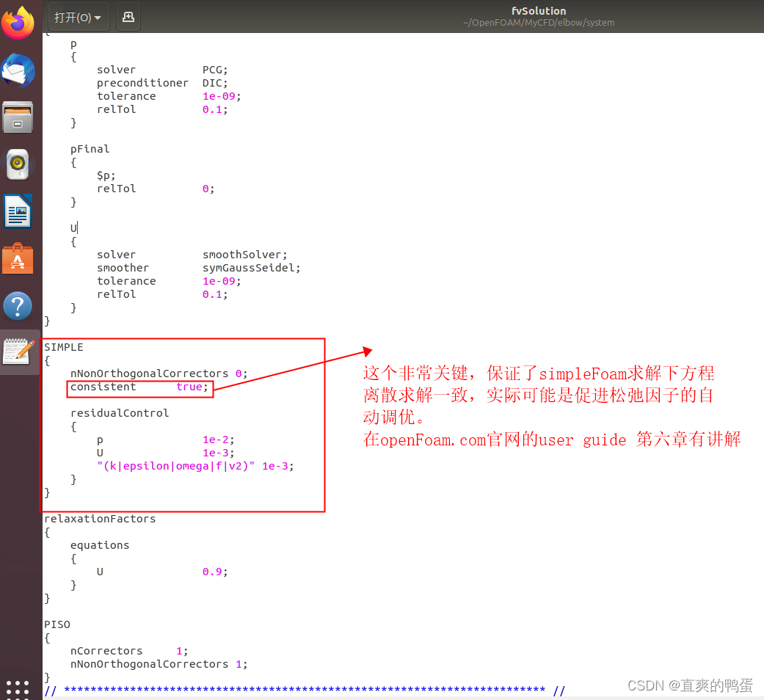The width and height of the screenshot is (764, 700).
Task: Click the 打开(O) open file button
Action: click(71, 16)
